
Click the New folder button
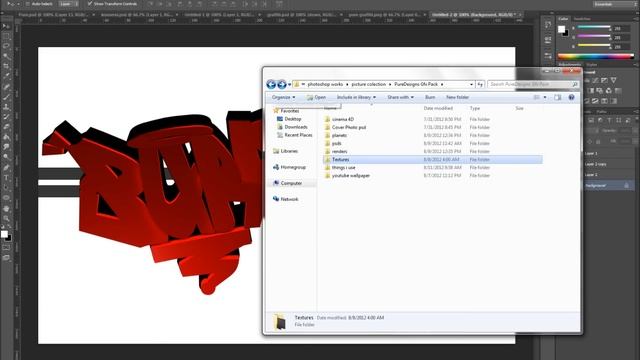tap(457, 97)
